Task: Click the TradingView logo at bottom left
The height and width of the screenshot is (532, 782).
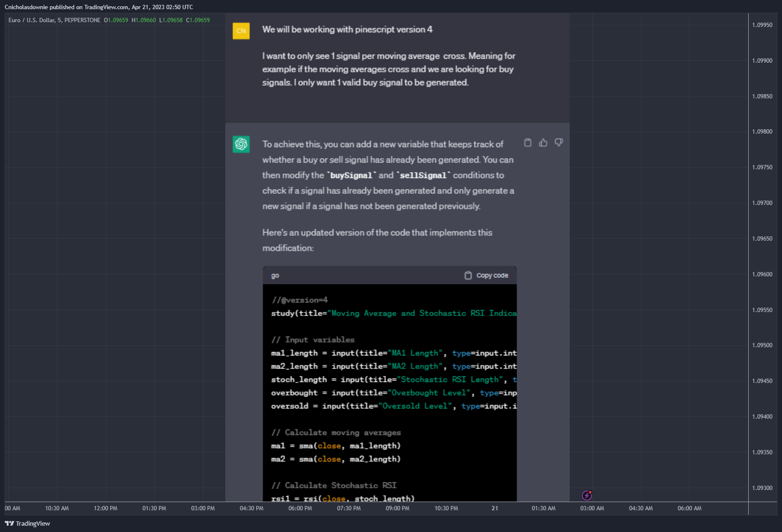Action: (27, 523)
